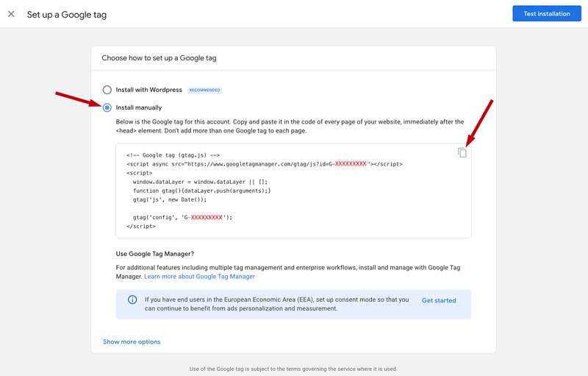Click the closing </script> line
This screenshot has width=588, height=376.
[x=141, y=227]
